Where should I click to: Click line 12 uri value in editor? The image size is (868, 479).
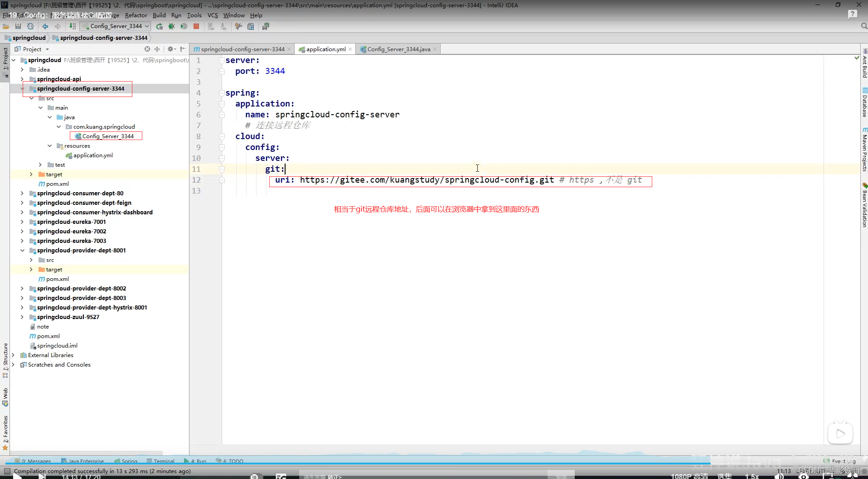pyautogui.click(x=427, y=180)
